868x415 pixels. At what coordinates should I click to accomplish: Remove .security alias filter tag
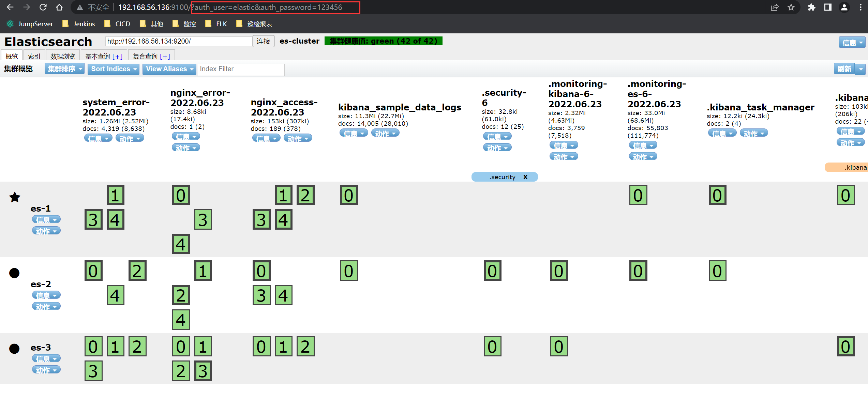point(526,176)
